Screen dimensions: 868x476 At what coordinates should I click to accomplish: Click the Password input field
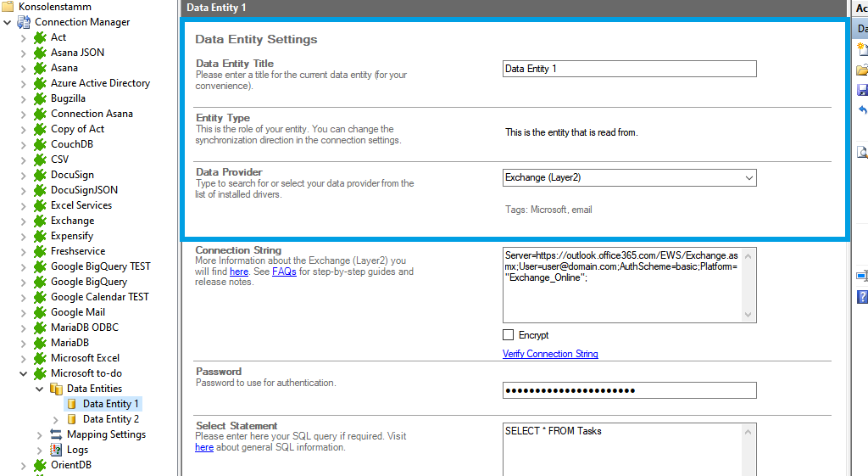pos(629,390)
